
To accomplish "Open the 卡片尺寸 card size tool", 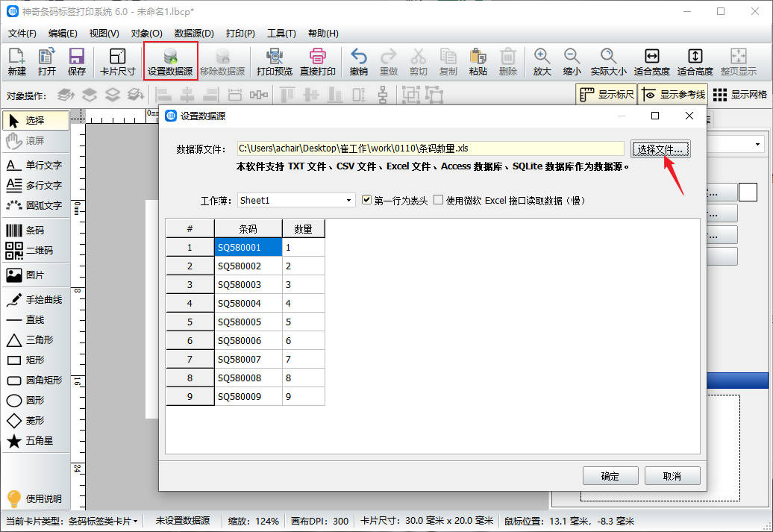I will [x=117, y=62].
